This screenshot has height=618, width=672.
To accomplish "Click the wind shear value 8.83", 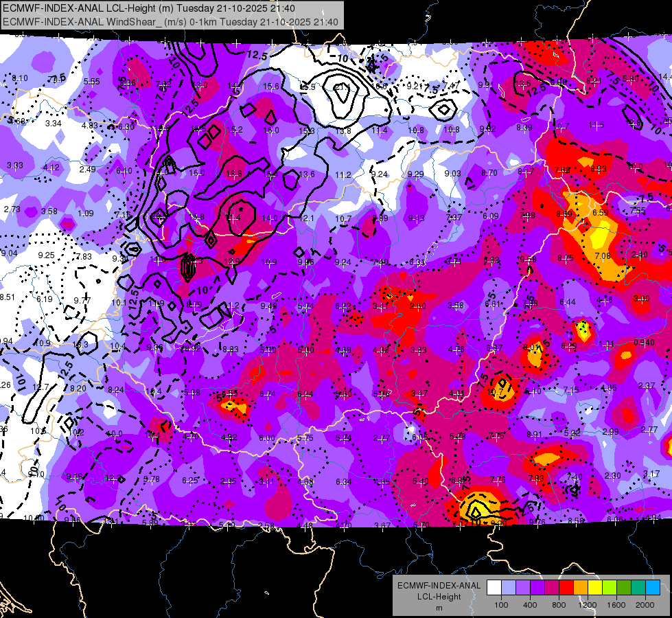I will click(x=231, y=349).
